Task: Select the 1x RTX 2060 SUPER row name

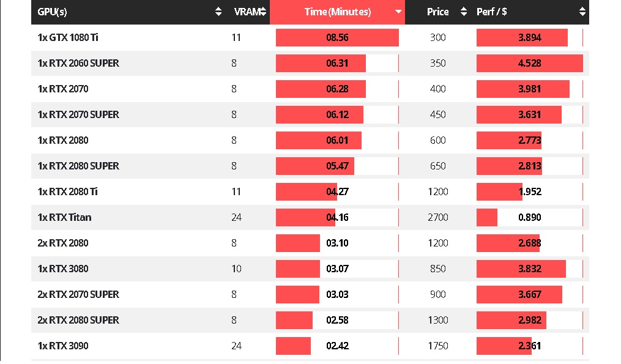Action: pyautogui.click(x=78, y=63)
